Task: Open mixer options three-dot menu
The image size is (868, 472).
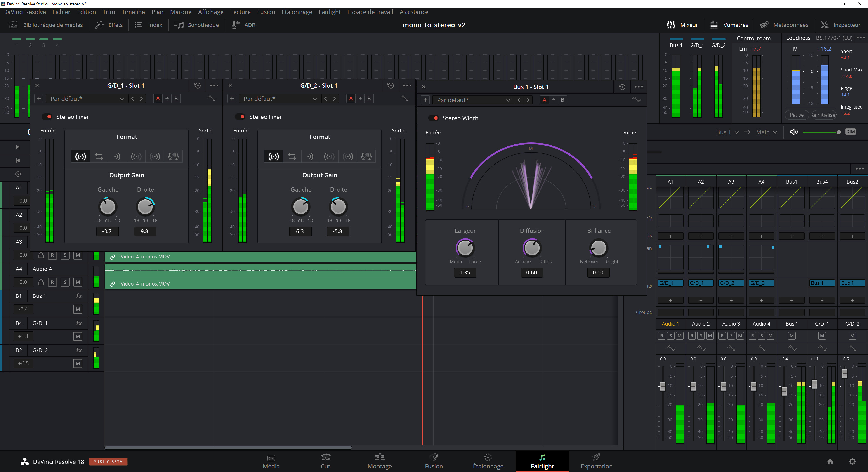Action: (860, 168)
